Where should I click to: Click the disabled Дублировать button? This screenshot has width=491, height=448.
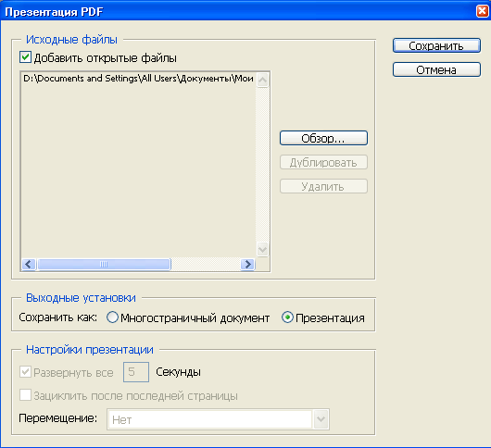point(323,162)
